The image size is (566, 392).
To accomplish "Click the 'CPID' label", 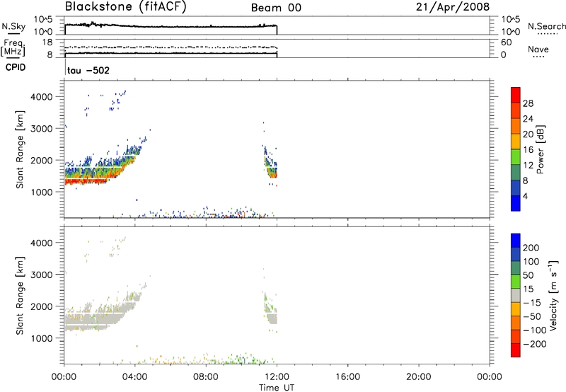I will coord(16,67).
